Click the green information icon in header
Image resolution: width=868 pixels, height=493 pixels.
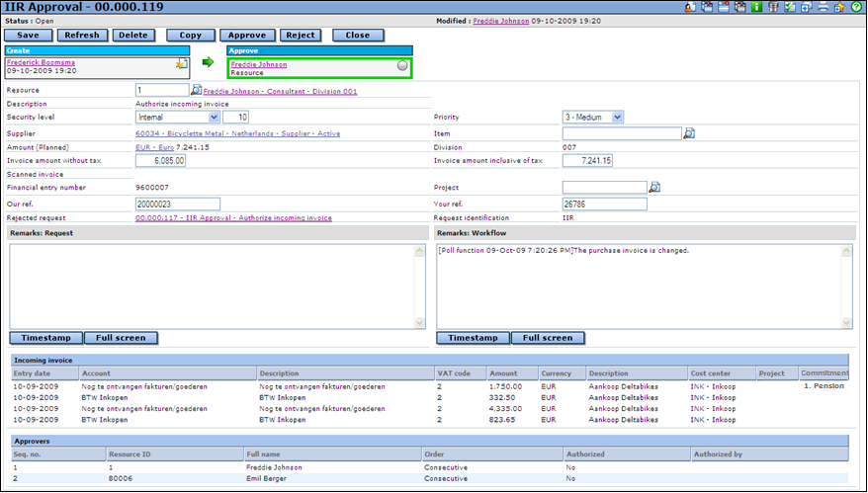[756, 7]
